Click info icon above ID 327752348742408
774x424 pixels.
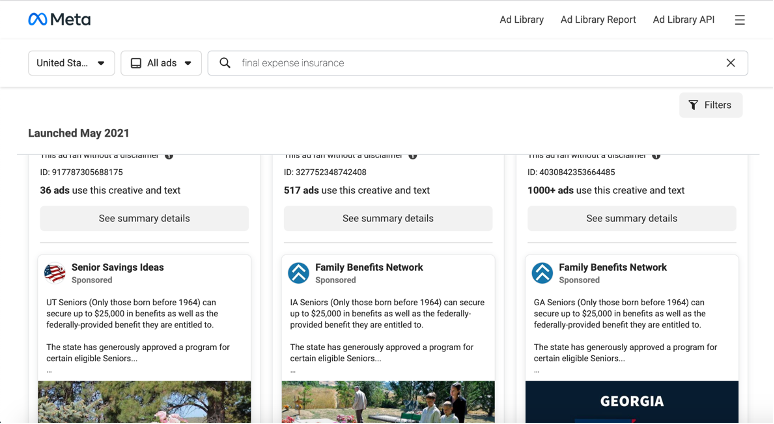[413, 156]
